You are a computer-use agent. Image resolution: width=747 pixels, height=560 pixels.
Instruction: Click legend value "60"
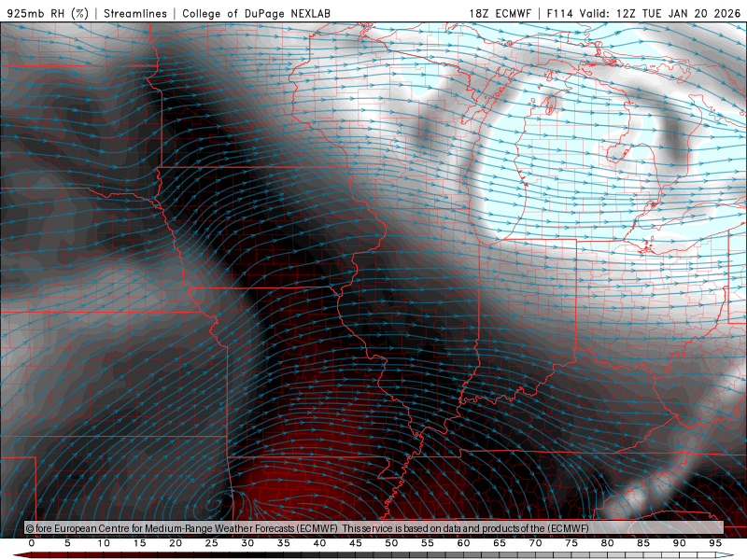coord(463,543)
